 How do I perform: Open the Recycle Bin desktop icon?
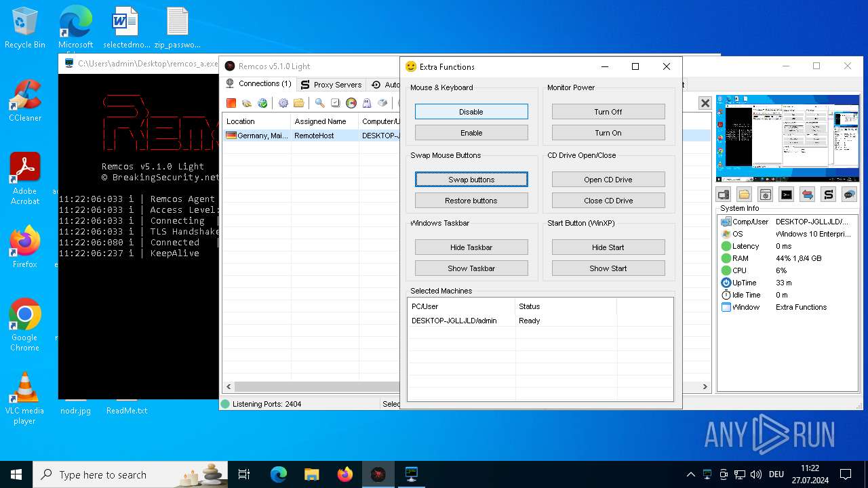point(25,28)
